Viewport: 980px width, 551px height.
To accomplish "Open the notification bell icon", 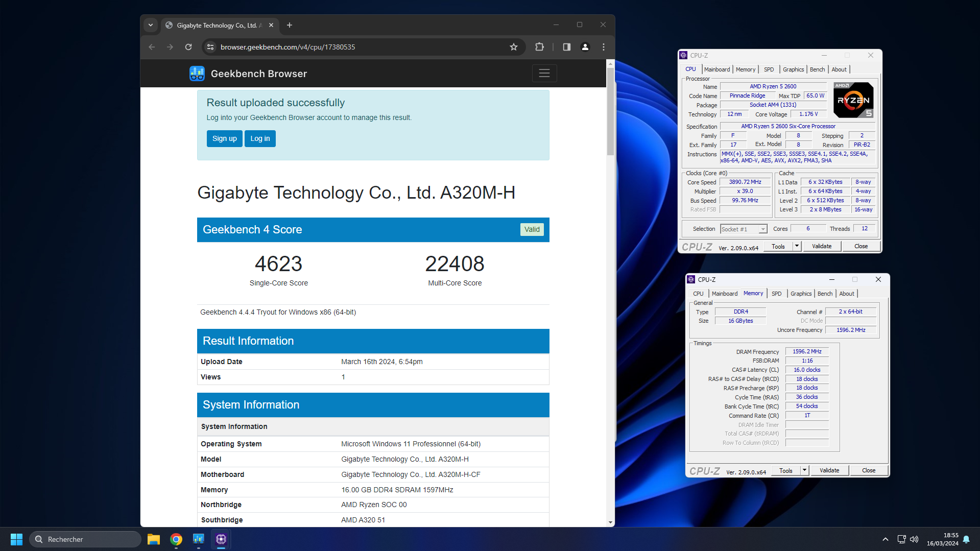I will (x=966, y=539).
